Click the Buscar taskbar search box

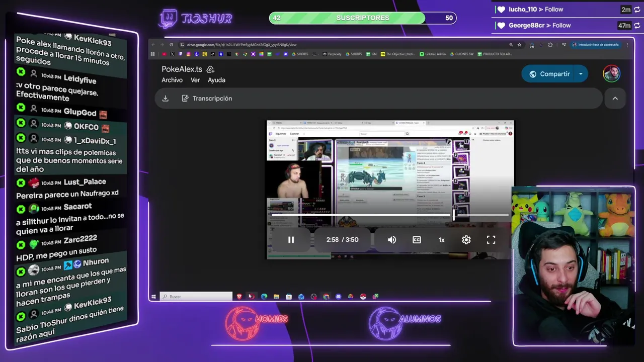(x=196, y=297)
